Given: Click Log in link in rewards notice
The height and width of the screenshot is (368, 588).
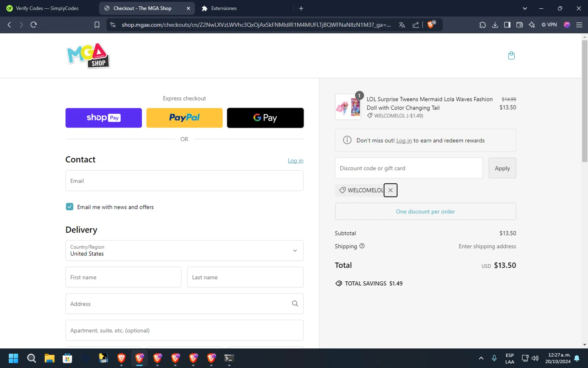Looking at the screenshot, I should coord(404,140).
